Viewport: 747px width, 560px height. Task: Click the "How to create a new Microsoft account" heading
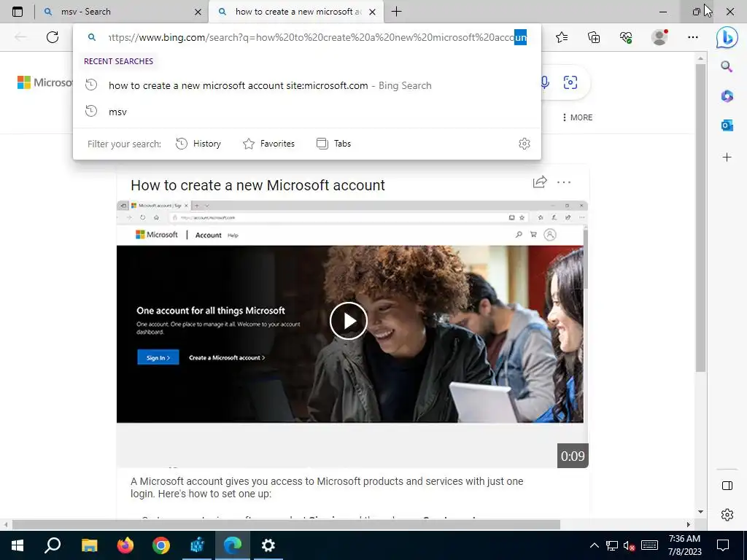click(x=258, y=185)
